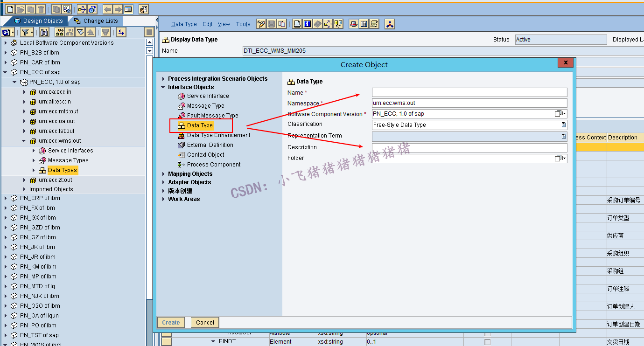
Task: Expand Work Areas group
Action: click(163, 199)
